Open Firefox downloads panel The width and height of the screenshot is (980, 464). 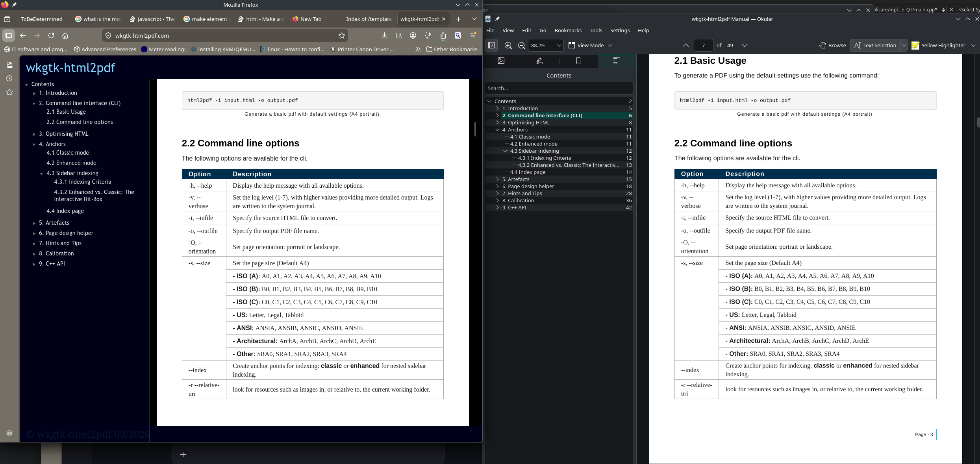(384, 35)
